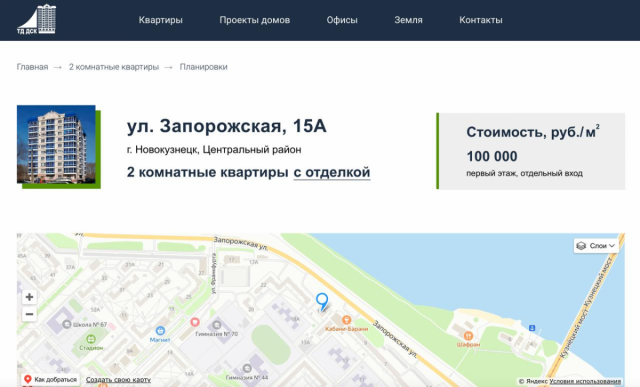This screenshot has height=387, width=640.
Task: Zoom out the map with minus button
Action: [x=29, y=314]
